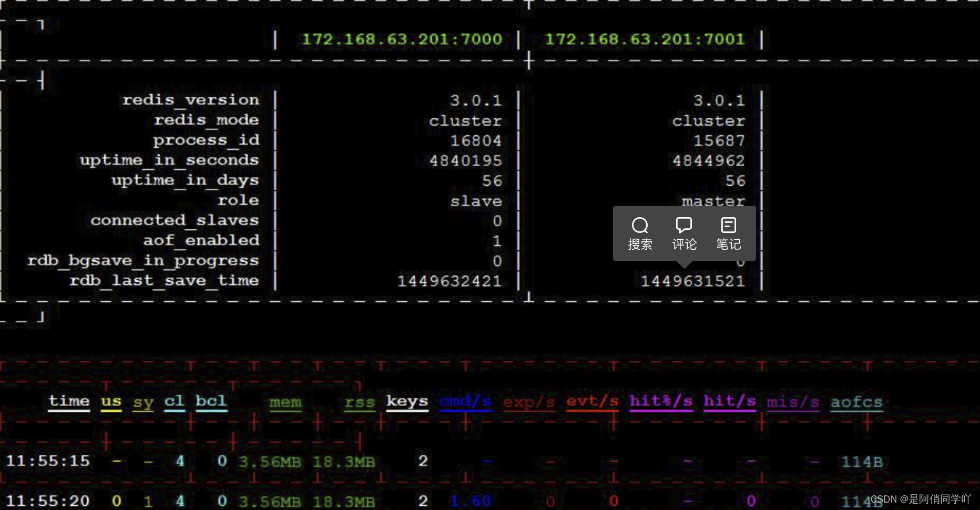
Task: Select save time 1449631521
Action: click(x=693, y=281)
